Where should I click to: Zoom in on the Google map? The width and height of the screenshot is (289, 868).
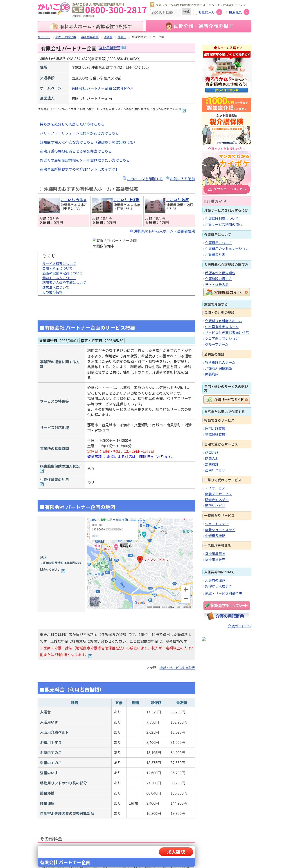[x=186, y=589]
